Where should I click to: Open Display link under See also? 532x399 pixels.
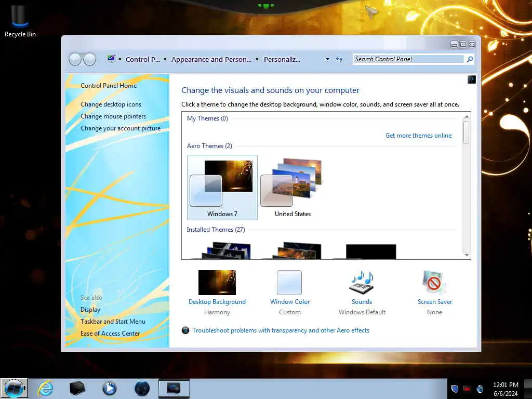pyautogui.click(x=90, y=310)
